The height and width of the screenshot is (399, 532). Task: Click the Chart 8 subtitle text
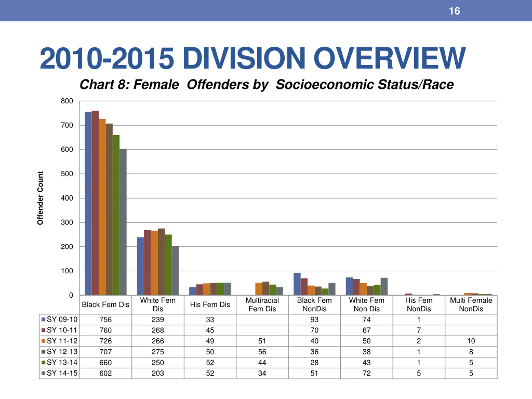click(x=266, y=85)
